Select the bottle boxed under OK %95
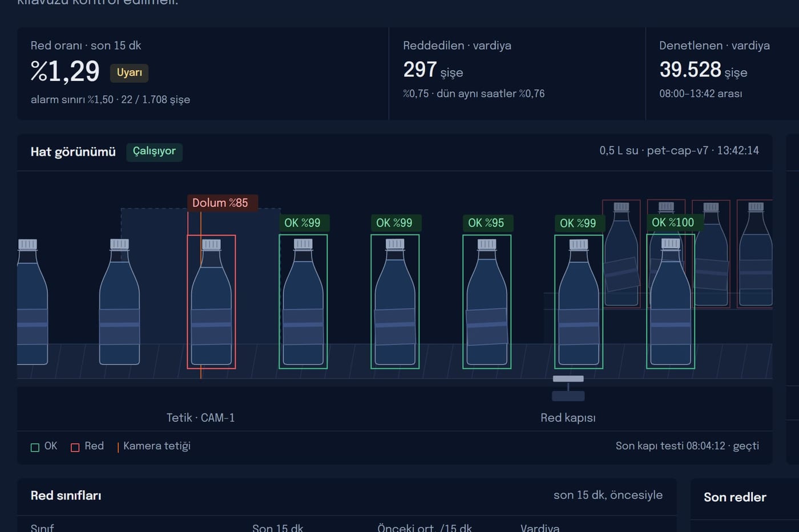Viewport: 799px width, 532px height. click(x=487, y=302)
